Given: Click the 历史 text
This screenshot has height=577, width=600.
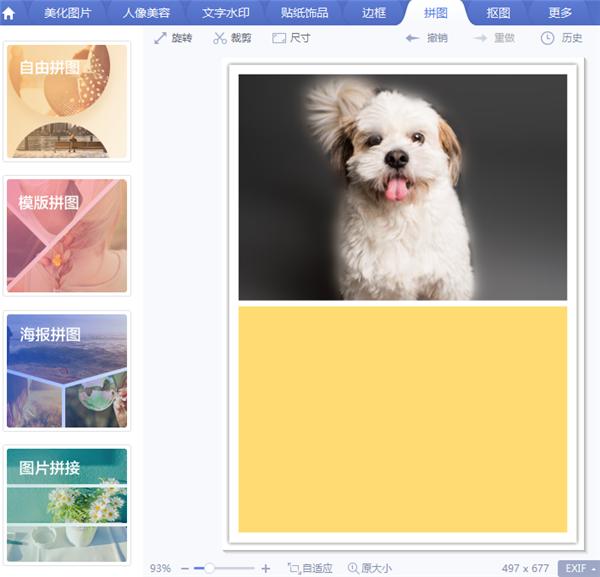Looking at the screenshot, I should [x=572, y=38].
